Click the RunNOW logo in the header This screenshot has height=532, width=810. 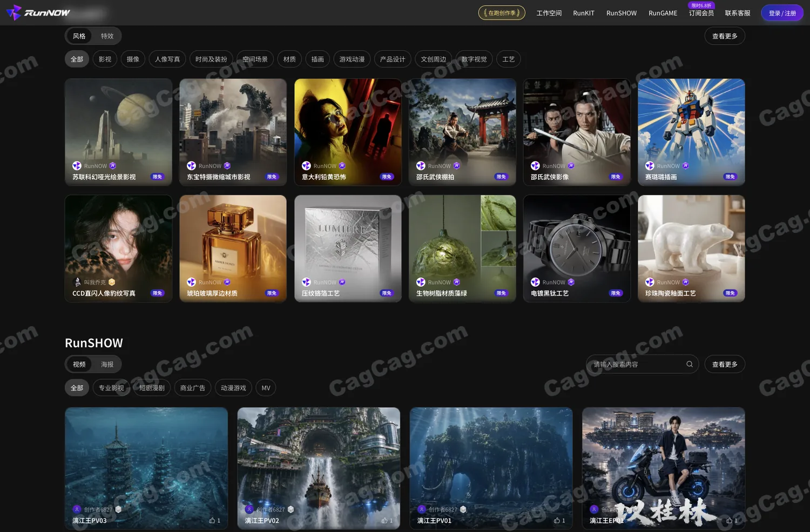coord(38,12)
